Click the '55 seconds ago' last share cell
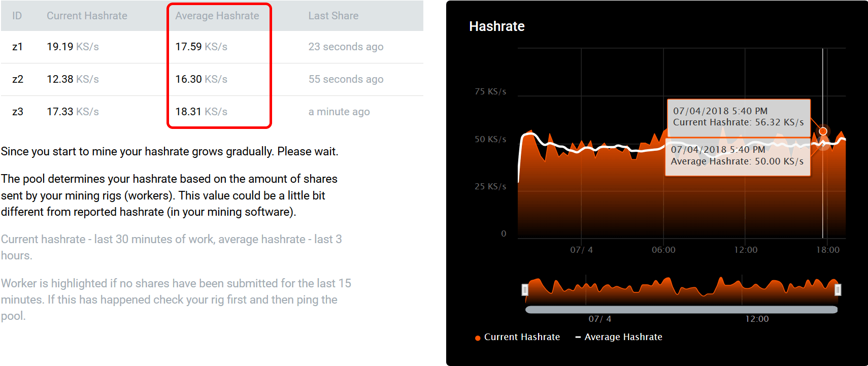 (x=346, y=79)
